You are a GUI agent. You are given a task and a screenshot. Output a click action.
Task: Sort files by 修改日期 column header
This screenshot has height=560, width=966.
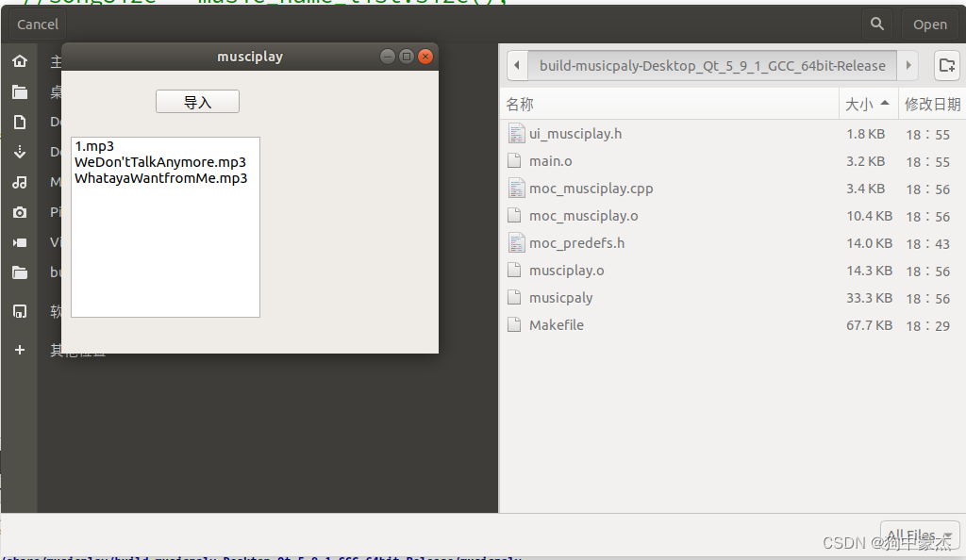[931, 104]
